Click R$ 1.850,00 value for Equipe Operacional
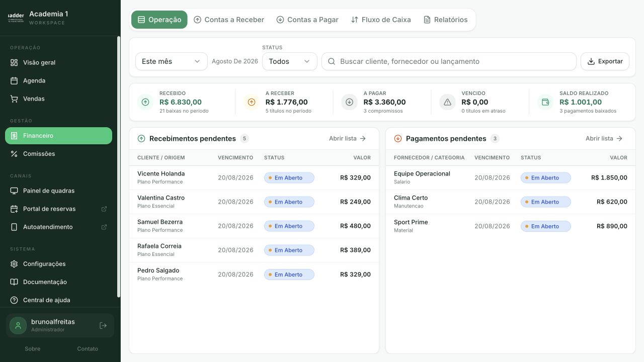This screenshot has width=644, height=362. pos(609,177)
